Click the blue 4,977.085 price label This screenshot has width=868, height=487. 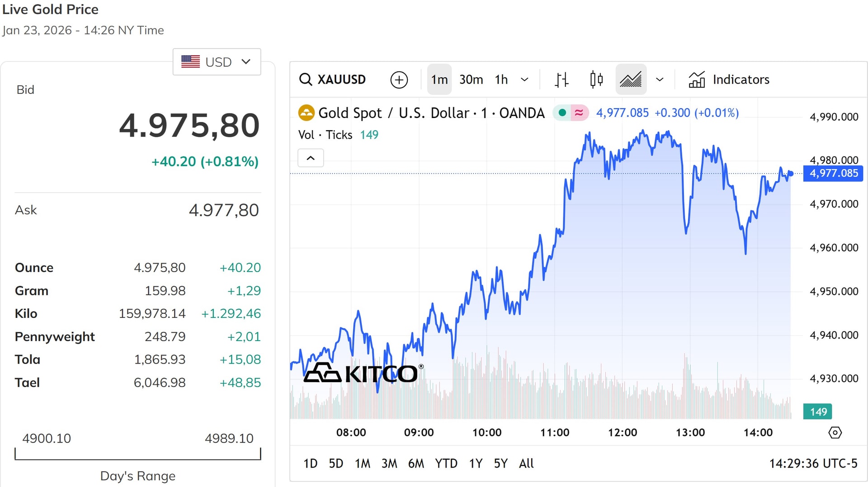click(833, 173)
